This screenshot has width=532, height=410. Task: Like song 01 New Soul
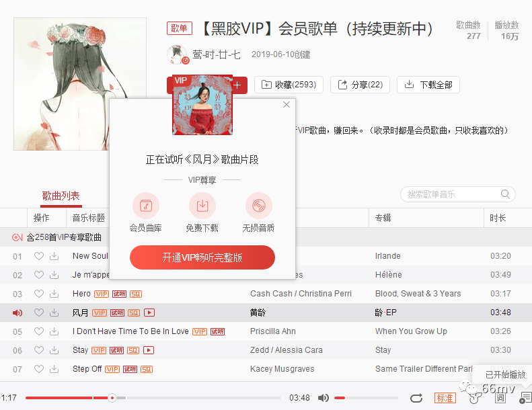pos(39,256)
